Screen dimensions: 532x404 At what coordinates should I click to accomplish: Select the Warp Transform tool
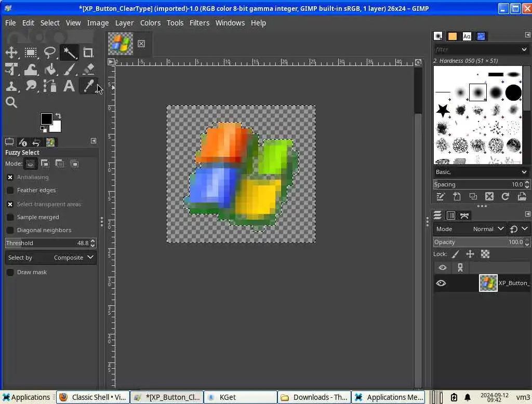pos(31,69)
